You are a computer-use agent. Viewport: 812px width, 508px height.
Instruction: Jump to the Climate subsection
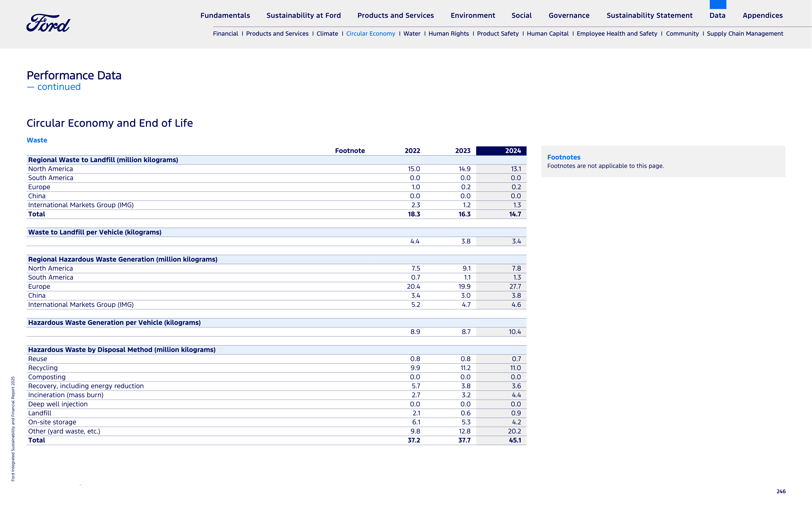327,34
